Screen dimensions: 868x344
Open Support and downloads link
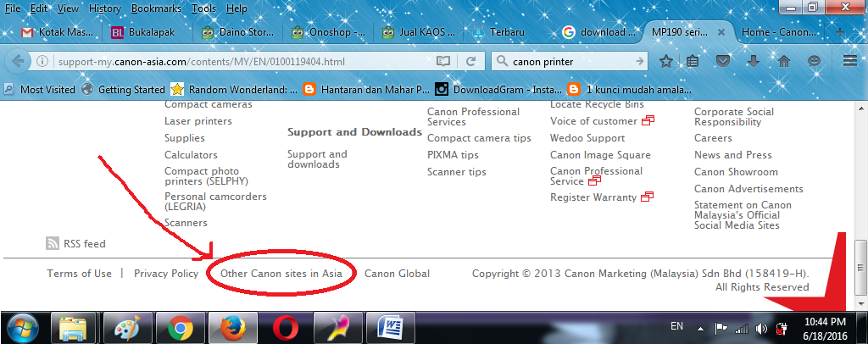click(317, 159)
